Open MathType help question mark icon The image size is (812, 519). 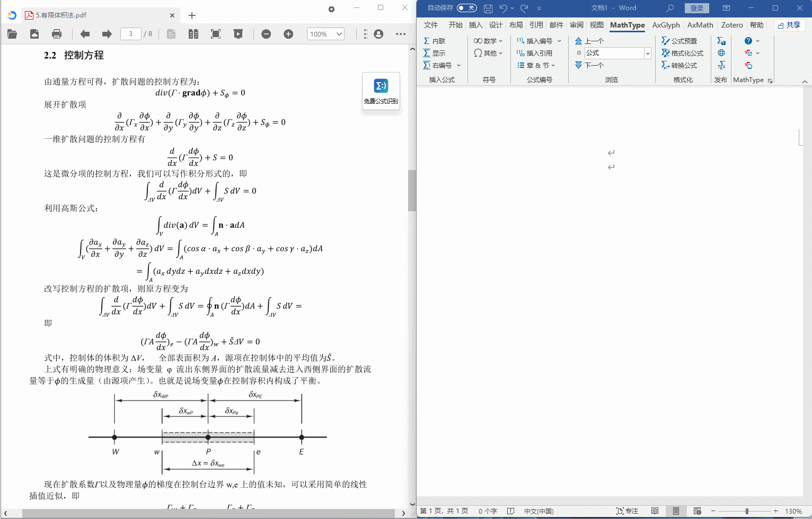(748, 41)
